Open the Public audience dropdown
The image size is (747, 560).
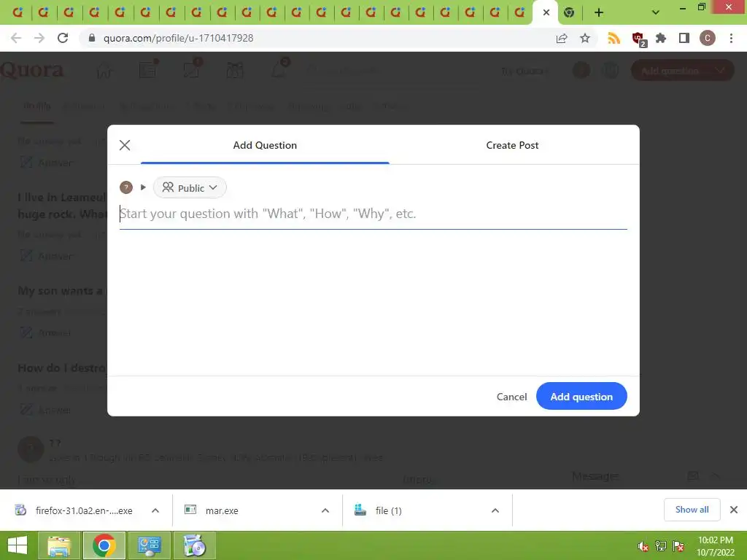tap(190, 187)
